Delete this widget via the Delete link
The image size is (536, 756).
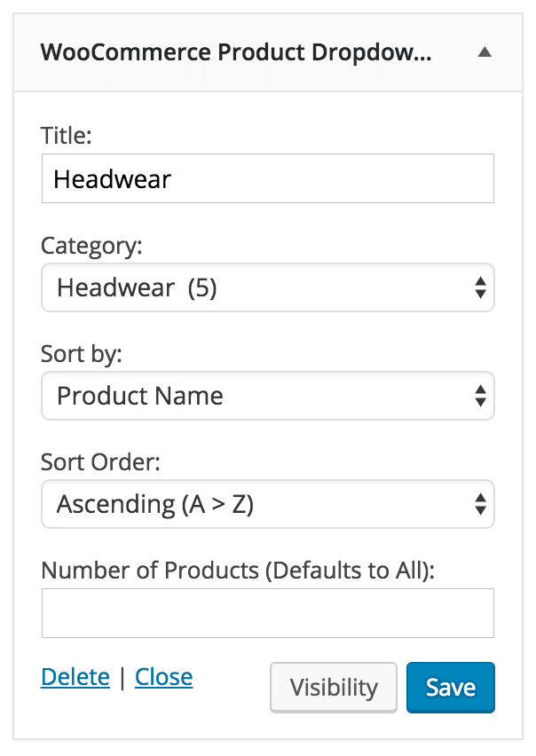[75, 677]
